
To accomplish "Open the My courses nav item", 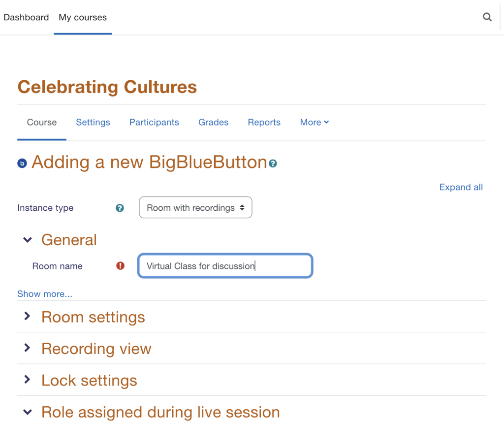I will pyautogui.click(x=83, y=17).
